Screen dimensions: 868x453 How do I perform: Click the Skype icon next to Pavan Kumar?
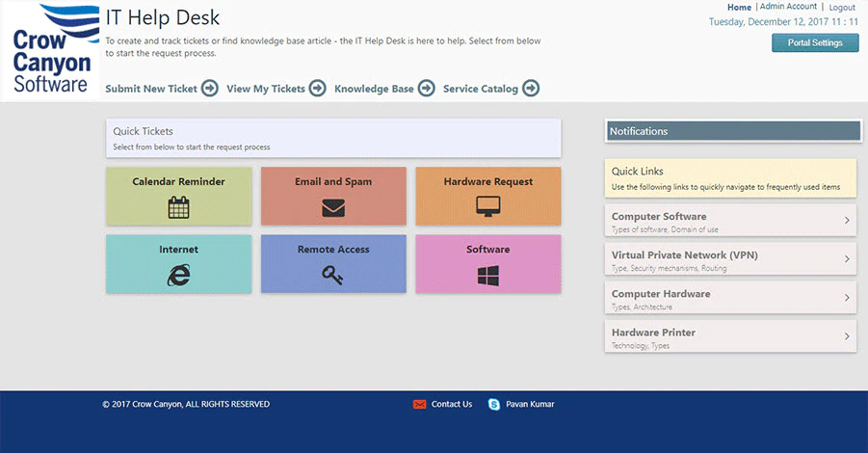(494, 404)
